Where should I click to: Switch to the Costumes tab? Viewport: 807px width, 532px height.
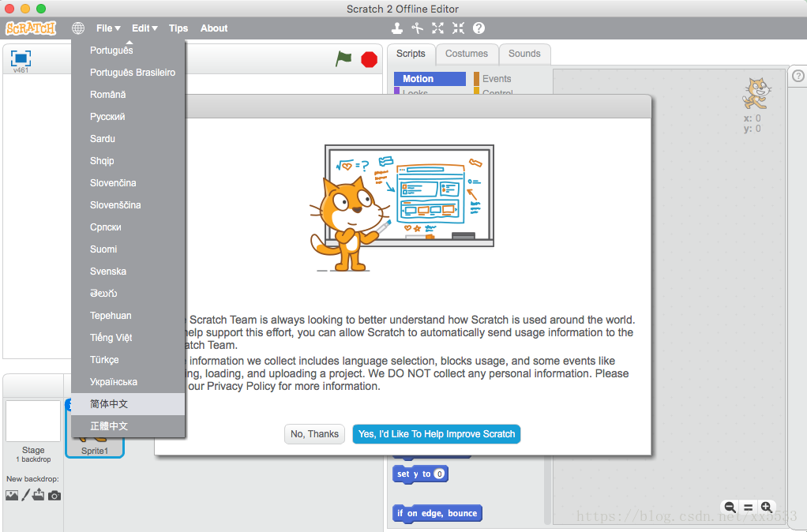(x=467, y=54)
